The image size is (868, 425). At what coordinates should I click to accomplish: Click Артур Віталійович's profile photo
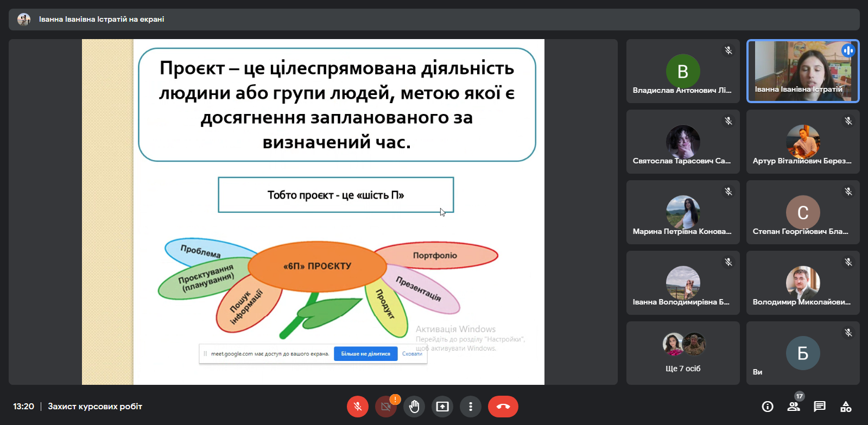[803, 142]
